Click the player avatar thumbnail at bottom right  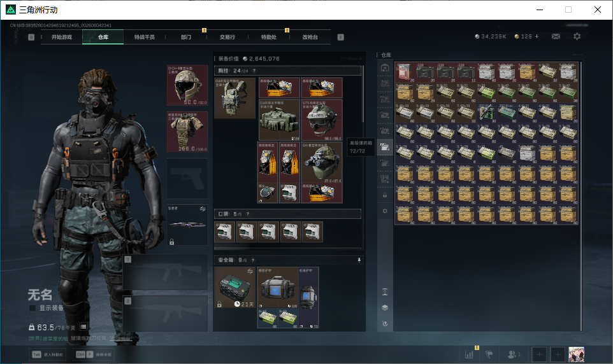(x=576, y=354)
